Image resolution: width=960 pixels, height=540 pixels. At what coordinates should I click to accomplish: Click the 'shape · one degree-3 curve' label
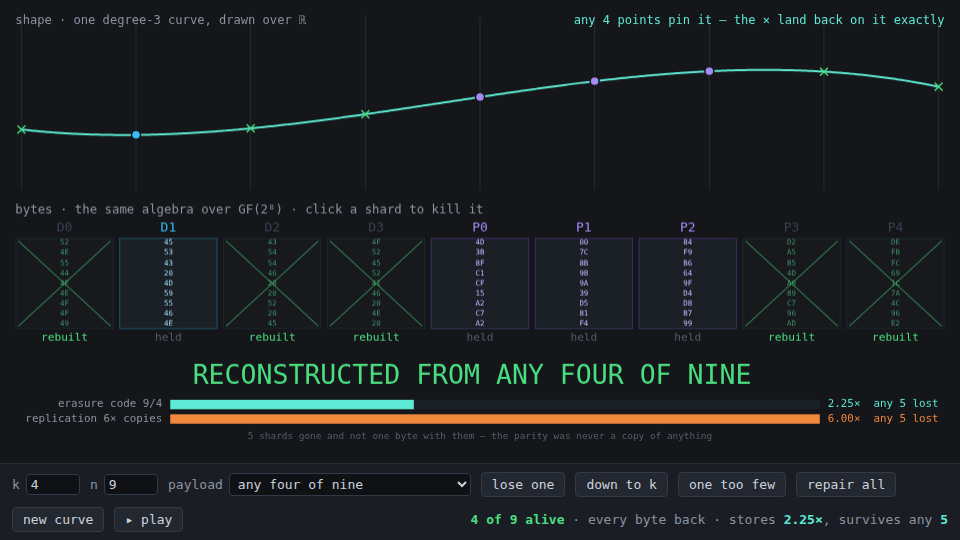point(160,20)
